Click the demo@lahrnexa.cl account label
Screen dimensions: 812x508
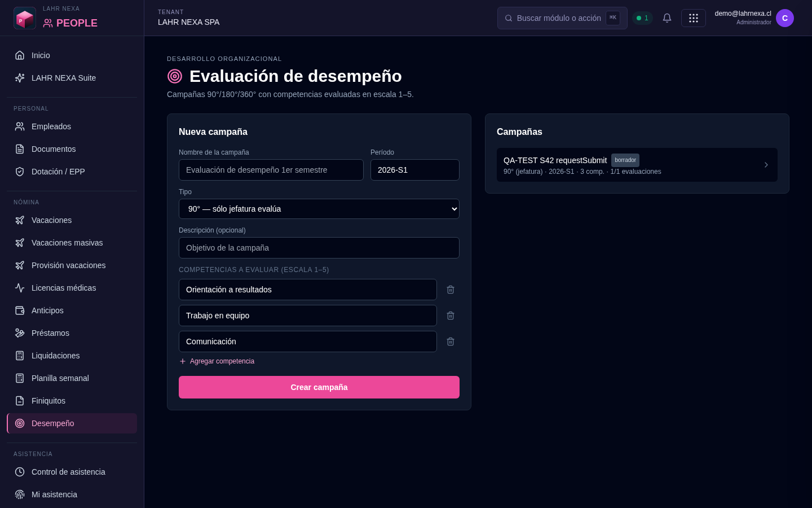coord(743,14)
